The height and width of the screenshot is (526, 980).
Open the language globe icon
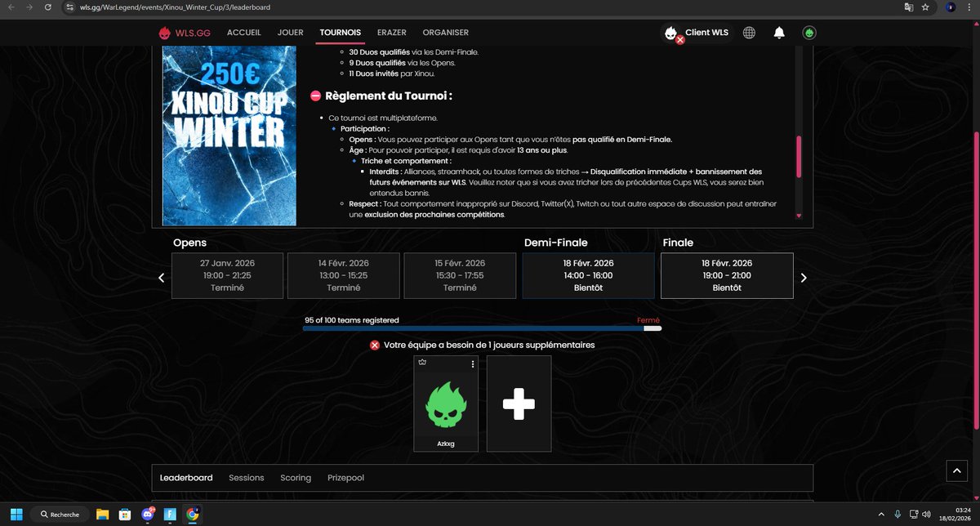coord(749,33)
